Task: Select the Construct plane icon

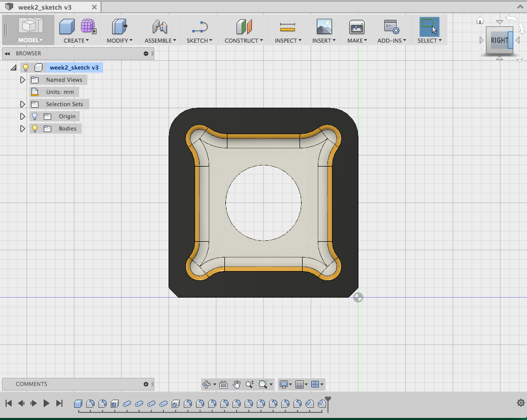Action: 244,26
